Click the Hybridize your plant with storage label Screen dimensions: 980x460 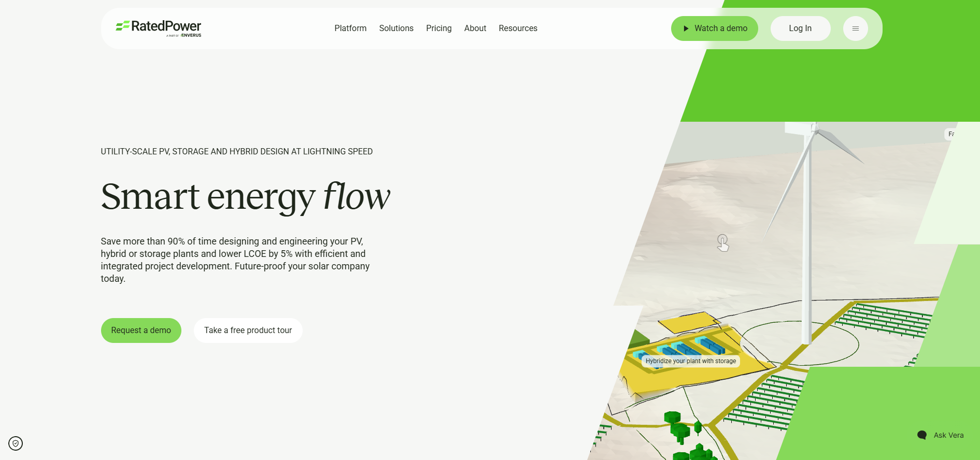pos(690,361)
